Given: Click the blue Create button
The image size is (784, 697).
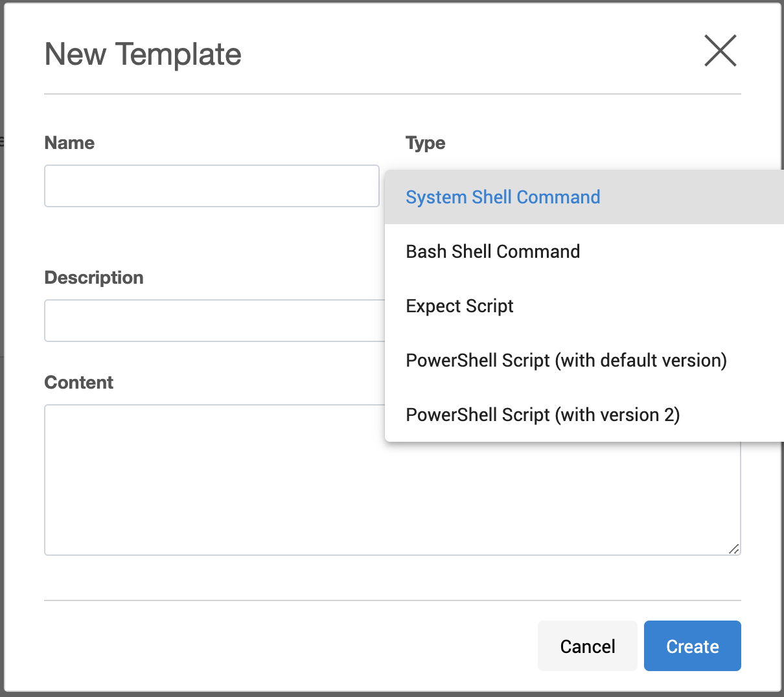Looking at the screenshot, I should [692, 646].
